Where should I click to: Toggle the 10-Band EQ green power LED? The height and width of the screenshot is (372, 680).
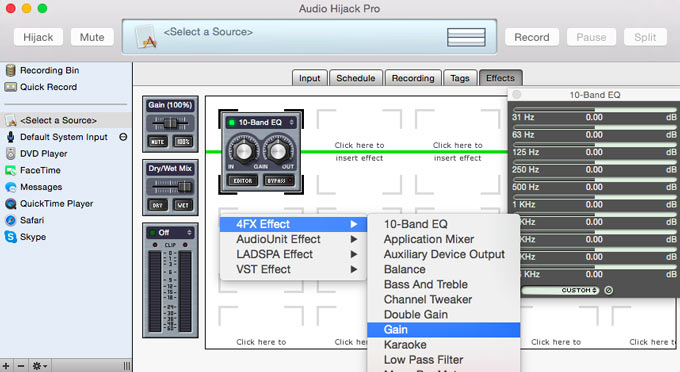[x=232, y=123]
